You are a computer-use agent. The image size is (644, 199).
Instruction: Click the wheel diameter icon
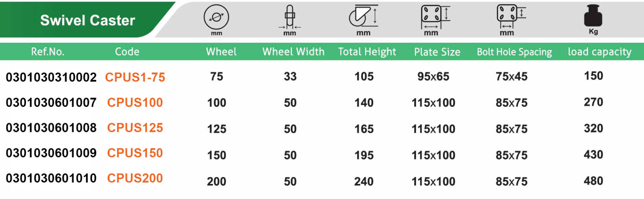[x=216, y=17]
